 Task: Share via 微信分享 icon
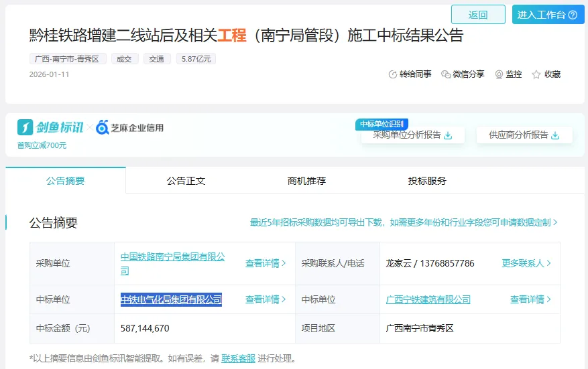click(446, 74)
